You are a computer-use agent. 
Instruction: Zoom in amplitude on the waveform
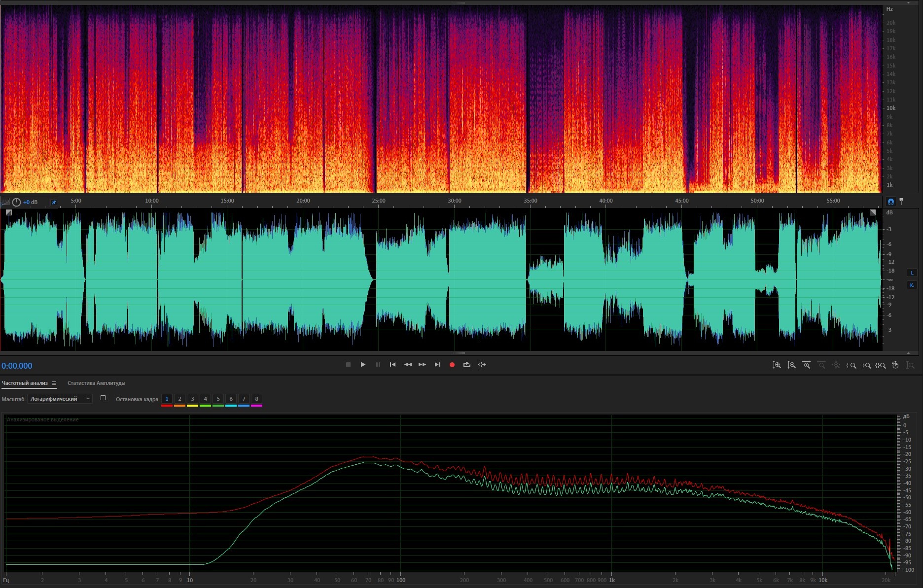tap(777, 365)
